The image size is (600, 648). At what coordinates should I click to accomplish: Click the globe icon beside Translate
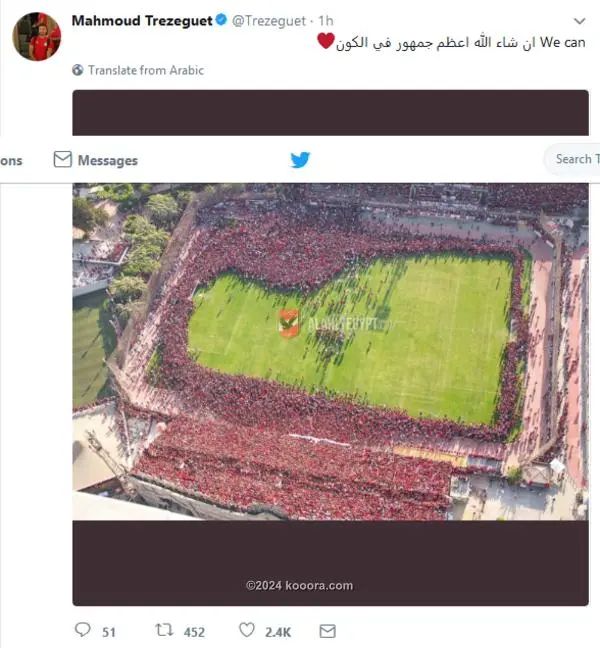[x=78, y=70]
